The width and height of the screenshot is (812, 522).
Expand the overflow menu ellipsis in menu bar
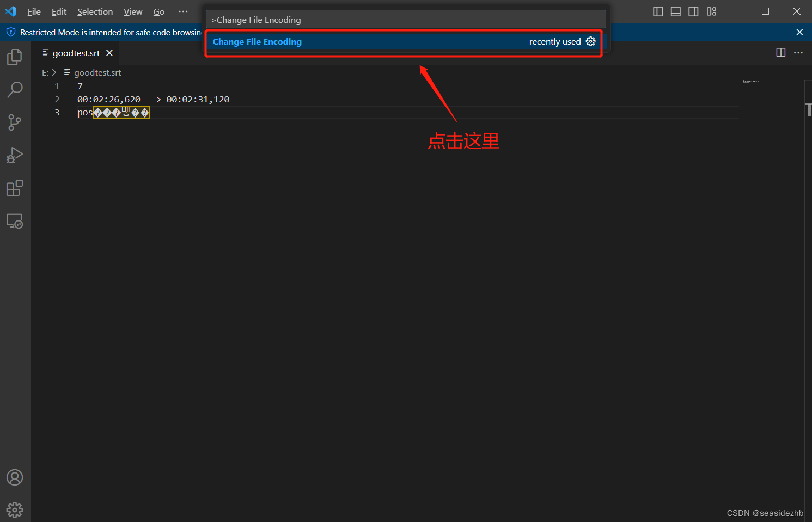pos(183,11)
